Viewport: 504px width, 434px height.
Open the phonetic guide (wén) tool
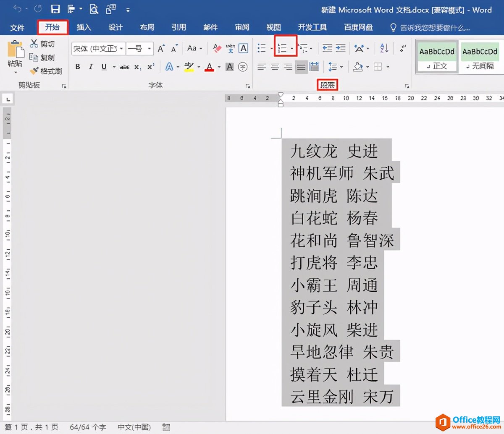coord(230,49)
